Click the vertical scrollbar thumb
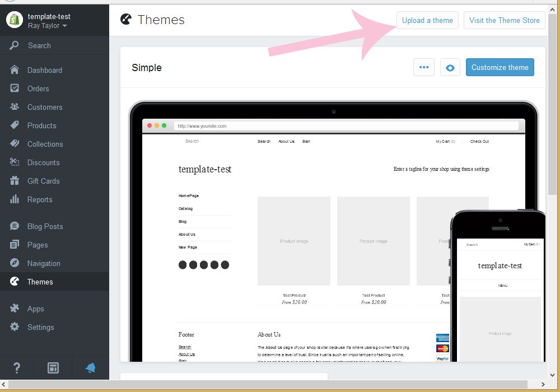 (x=553, y=104)
